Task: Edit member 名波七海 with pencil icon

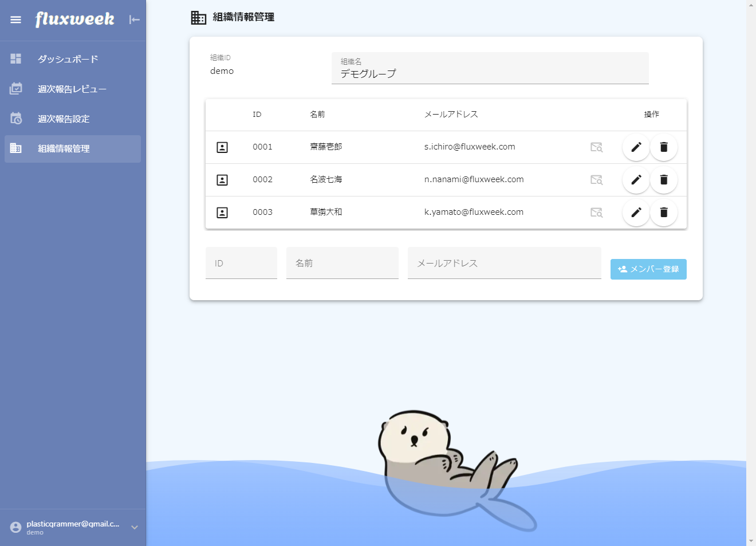Action: 636,180
